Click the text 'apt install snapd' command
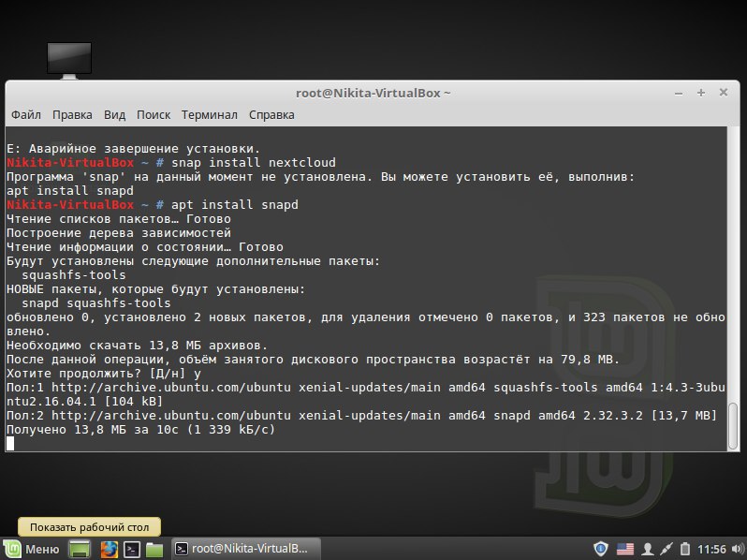The height and width of the screenshot is (560, 747). tap(235, 205)
